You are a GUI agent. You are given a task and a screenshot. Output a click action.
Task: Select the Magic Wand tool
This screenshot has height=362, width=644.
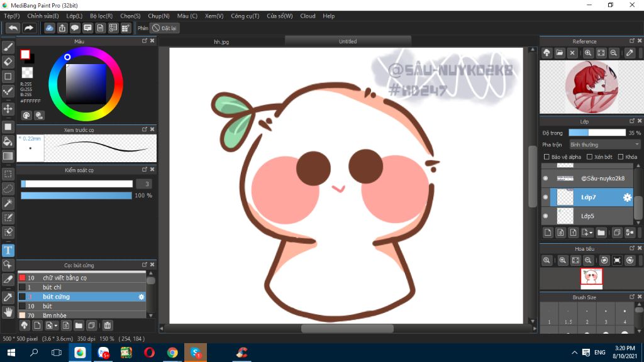[x=8, y=203]
